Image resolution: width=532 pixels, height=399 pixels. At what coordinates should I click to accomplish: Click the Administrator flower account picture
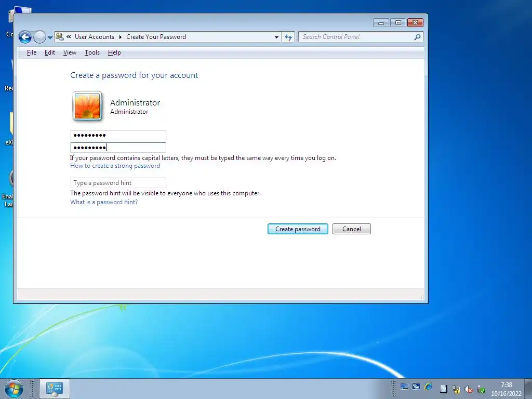coord(87,106)
